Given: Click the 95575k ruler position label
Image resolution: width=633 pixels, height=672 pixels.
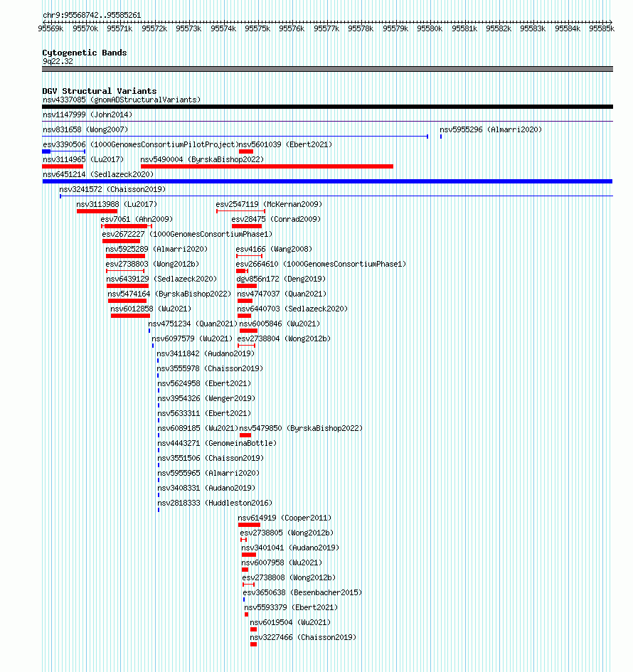Looking at the screenshot, I should [x=257, y=28].
